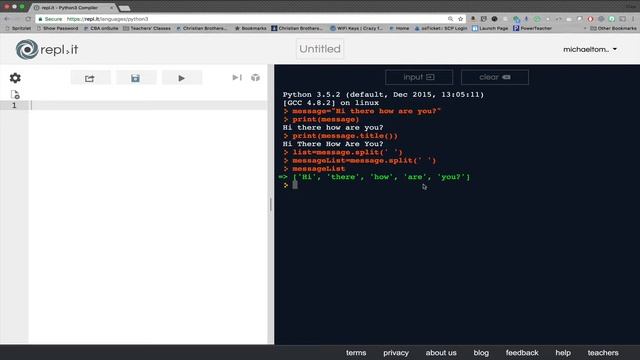
Task: Open the help footer link
Action: click(x=563, y=353)
